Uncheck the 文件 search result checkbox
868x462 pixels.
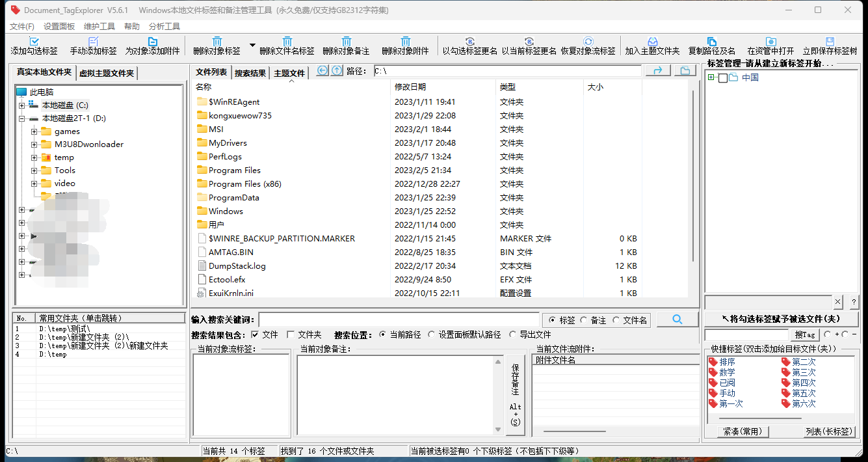[x=255, y=334]
